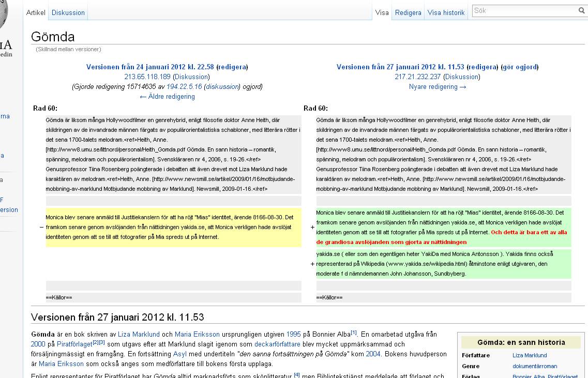Open the 2000 year link
The width and height of the screenshot is (588, 378).
coord(38,344)
